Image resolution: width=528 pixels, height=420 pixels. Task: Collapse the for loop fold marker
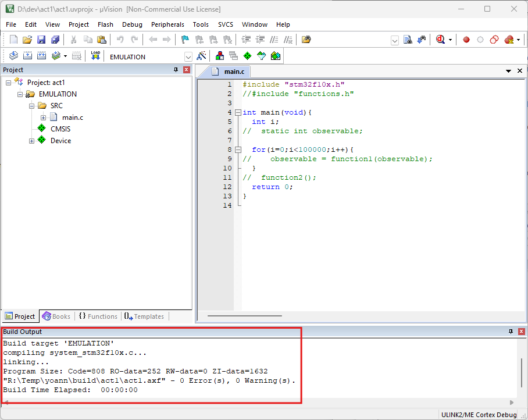(x=238, y=150)
